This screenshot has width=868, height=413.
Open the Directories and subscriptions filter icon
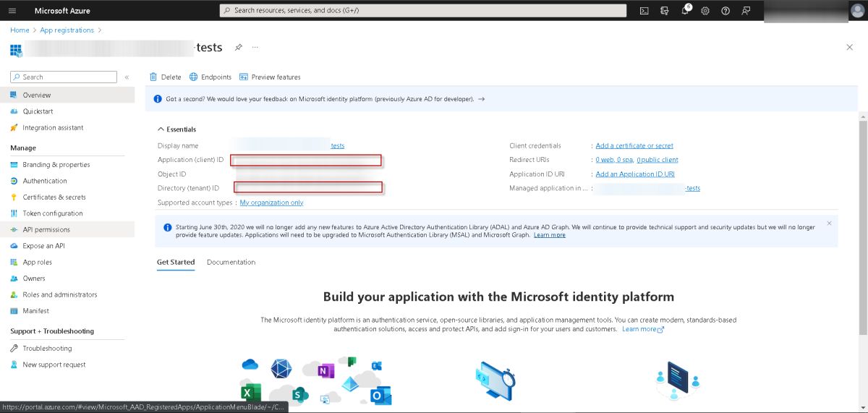click(x=664, y=11)
